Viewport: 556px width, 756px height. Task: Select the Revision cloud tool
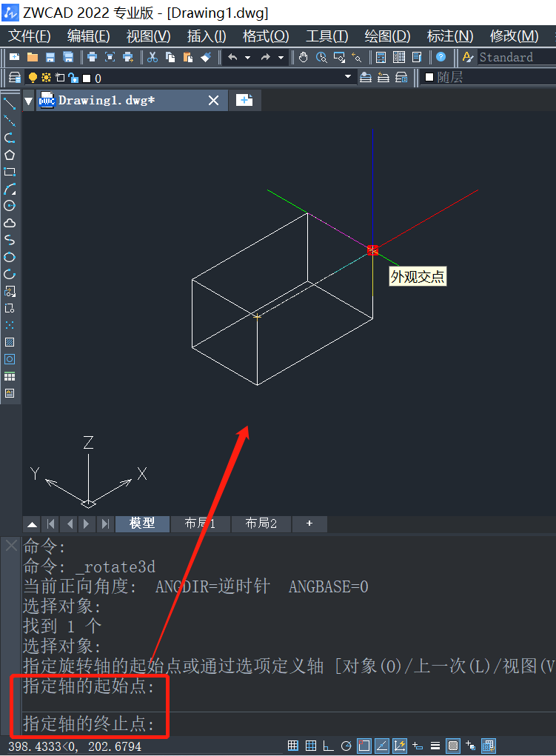(10, 223)
